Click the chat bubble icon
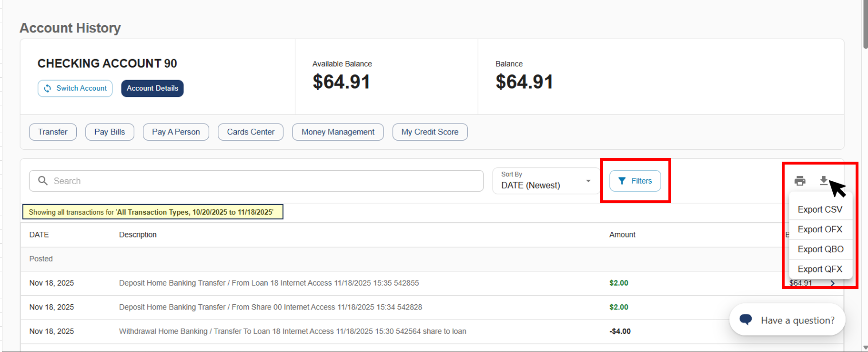Viewport: 868px width, 352px height. [x=746, y=320]
